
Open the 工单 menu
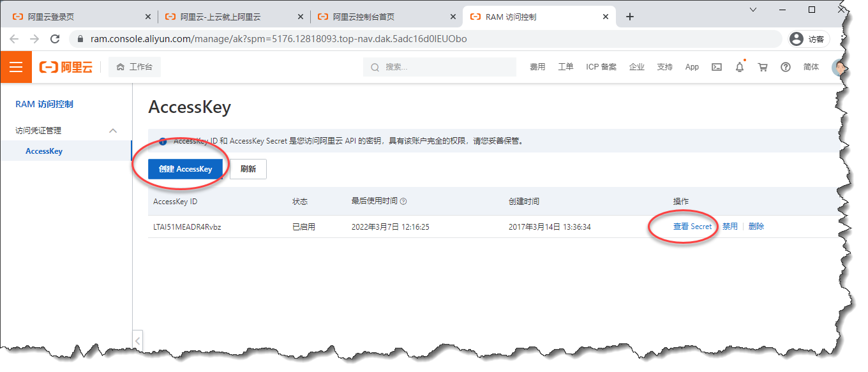point(565,67)
